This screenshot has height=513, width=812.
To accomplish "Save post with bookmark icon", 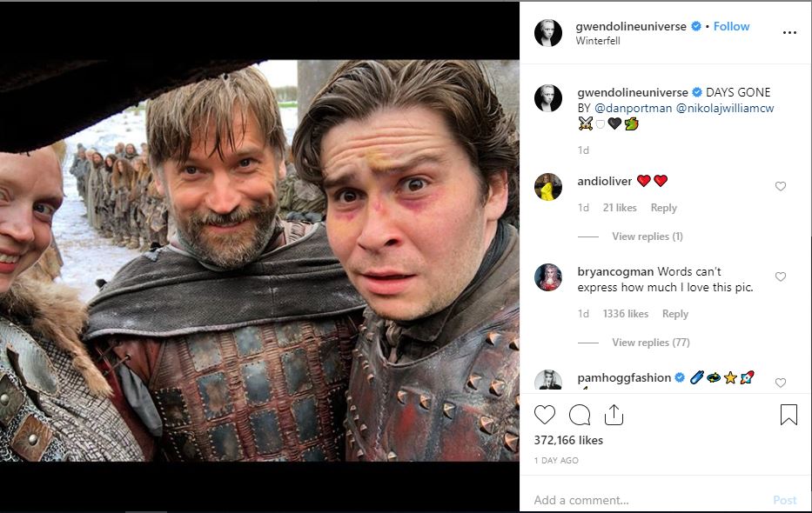I will [789, 416].
